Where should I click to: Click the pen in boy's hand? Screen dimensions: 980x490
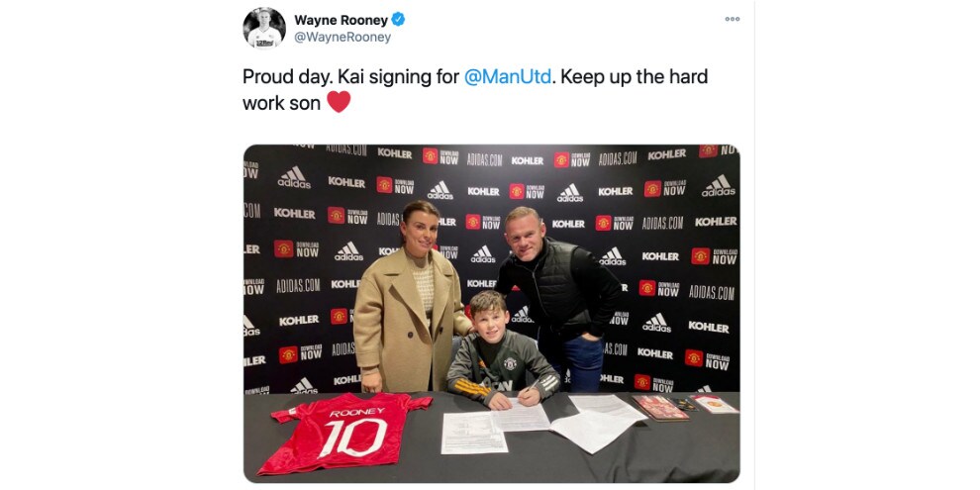tap(533, 386)
